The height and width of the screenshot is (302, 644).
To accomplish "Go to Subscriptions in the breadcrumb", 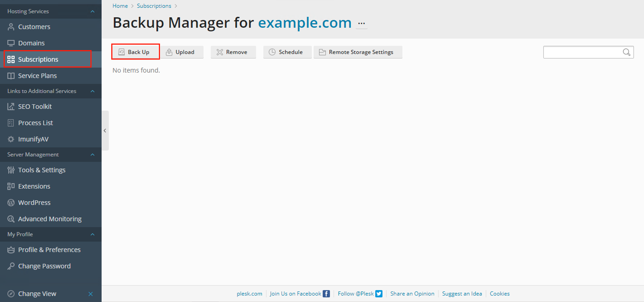I will [154, 6].
